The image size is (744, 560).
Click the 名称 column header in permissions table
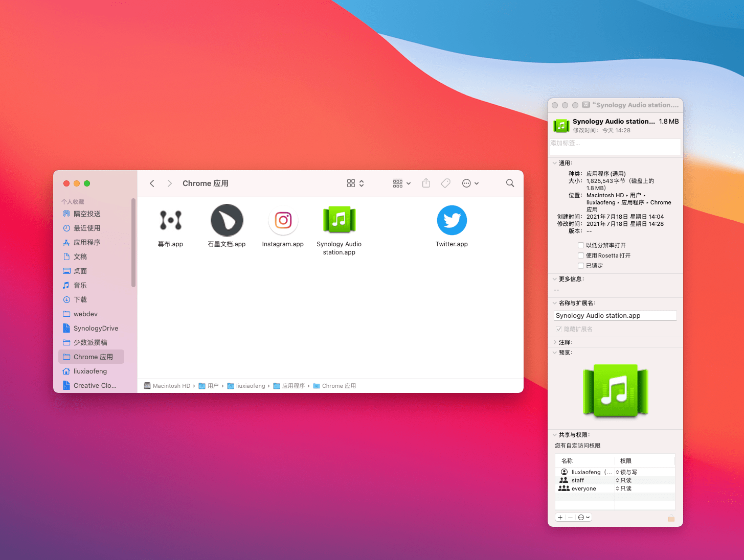(585, 461)
